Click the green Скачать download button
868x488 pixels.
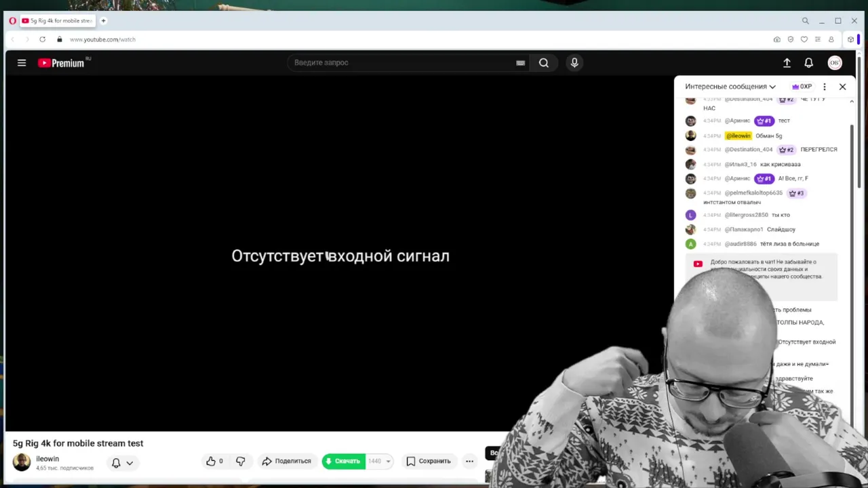[x=343, y=461]
